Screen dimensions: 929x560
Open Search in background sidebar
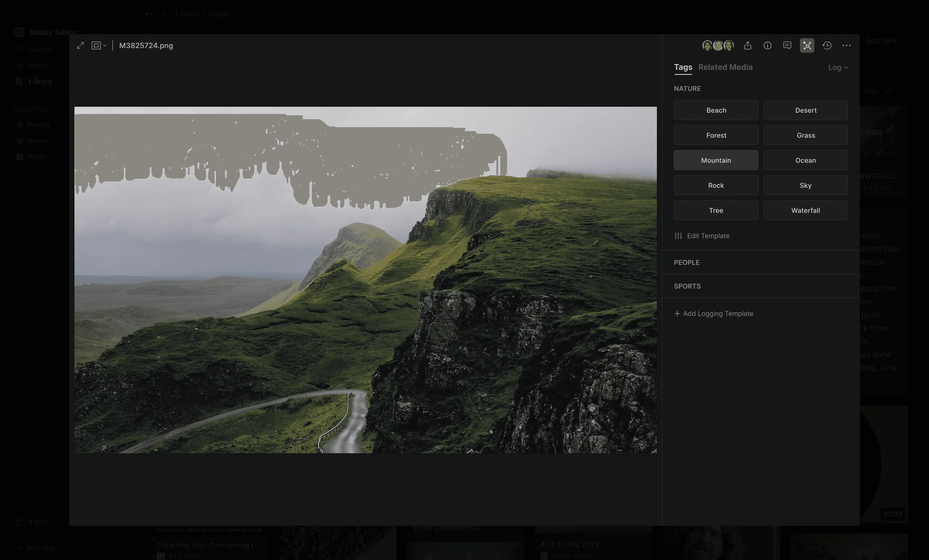(x=34, y=49)
